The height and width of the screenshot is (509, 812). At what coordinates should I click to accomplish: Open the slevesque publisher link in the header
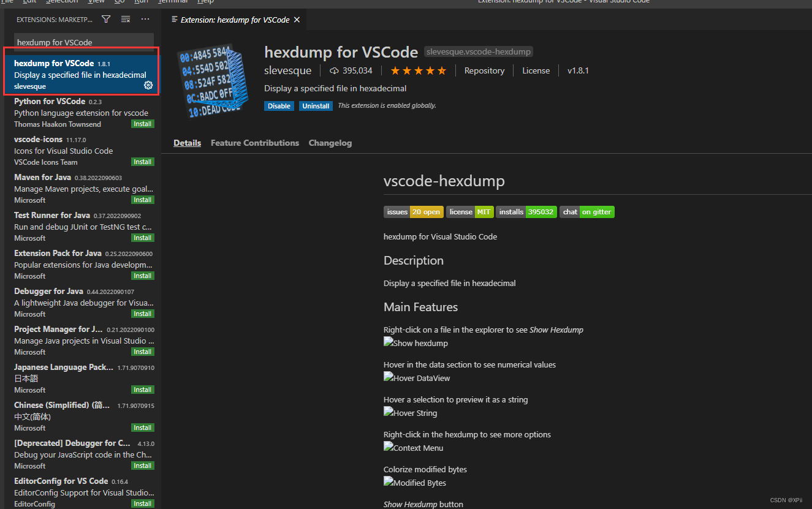tap(287, 71)
